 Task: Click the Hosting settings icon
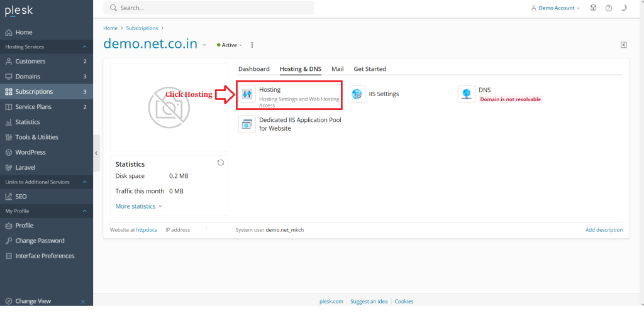coord(247,94)
